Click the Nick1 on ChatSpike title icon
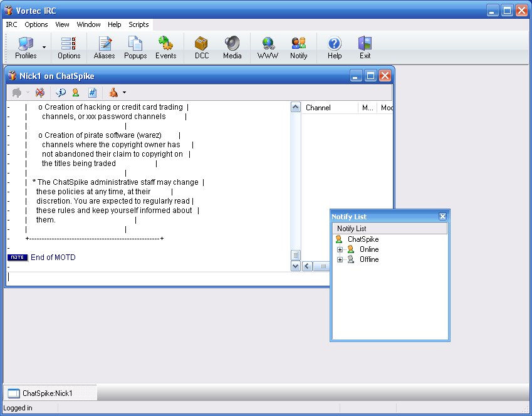This screenshot has width=532, height=416. pyautogui.click(x=13, y=75)
